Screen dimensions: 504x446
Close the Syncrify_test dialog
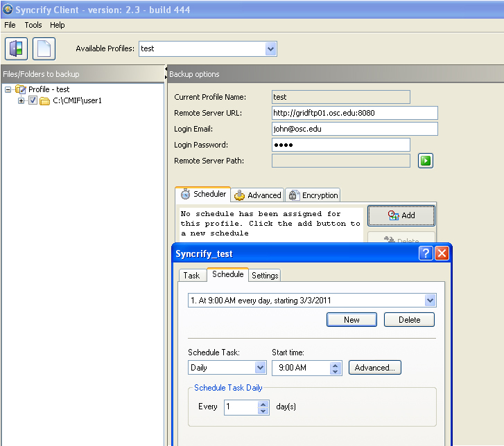pyautogui.click(x=442, y=253)
